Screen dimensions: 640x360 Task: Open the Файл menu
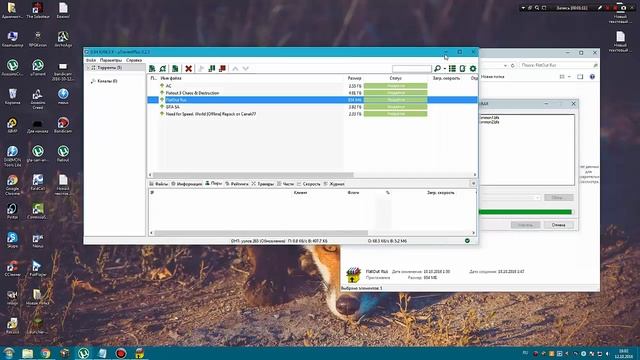91,60
